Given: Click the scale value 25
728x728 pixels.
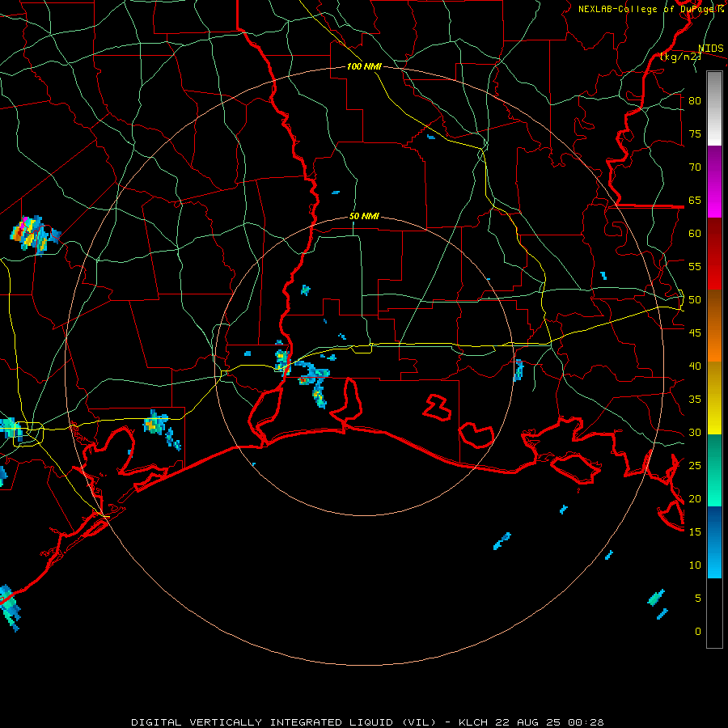Looking at the screenshot, I should (x=695, y=466).
